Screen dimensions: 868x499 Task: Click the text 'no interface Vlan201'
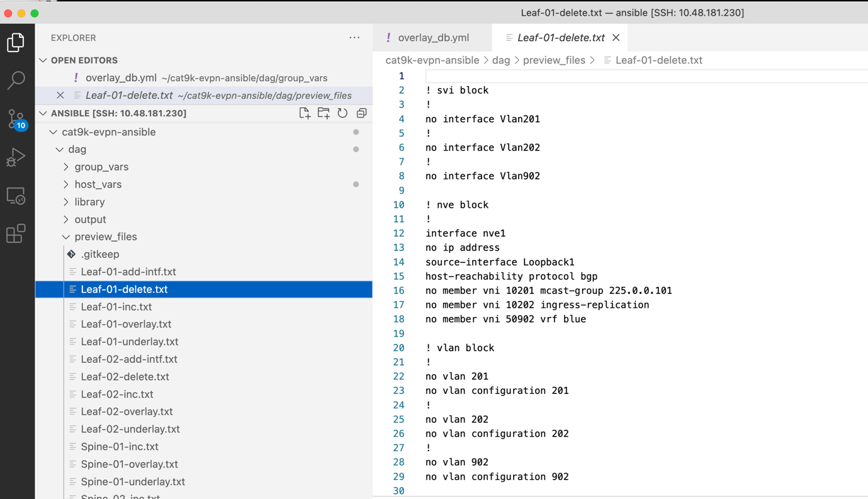coord(483,119)
